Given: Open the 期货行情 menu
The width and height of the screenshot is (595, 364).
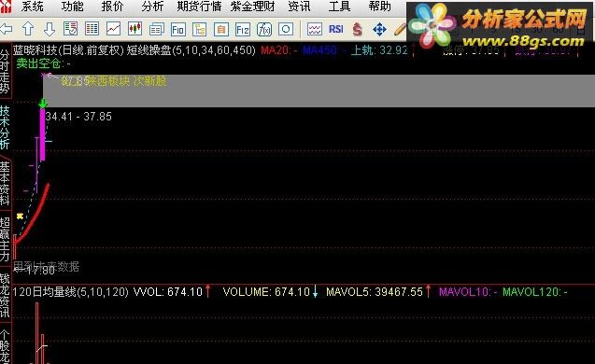Looking at the screenshot, I should click(199, 7).
